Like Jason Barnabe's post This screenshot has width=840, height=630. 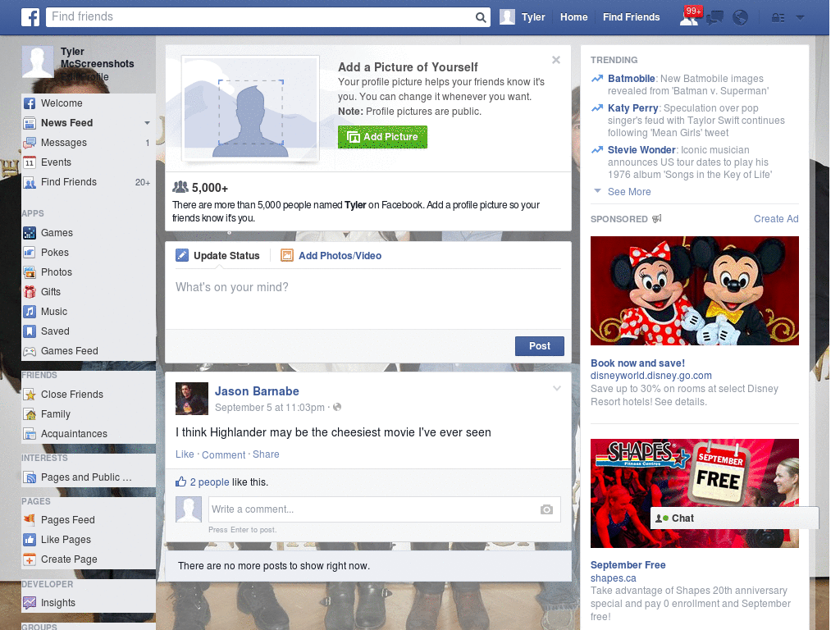pyautogui.click(x=185, y=454)
